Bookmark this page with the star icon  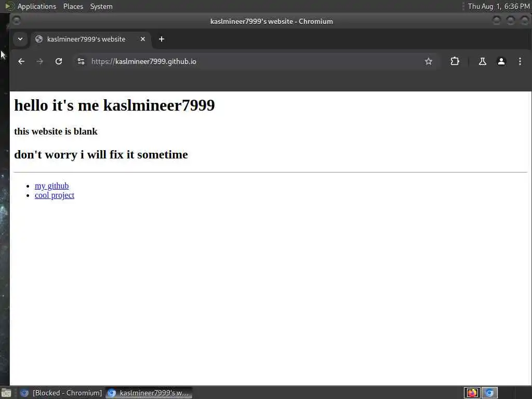point(429,61)
